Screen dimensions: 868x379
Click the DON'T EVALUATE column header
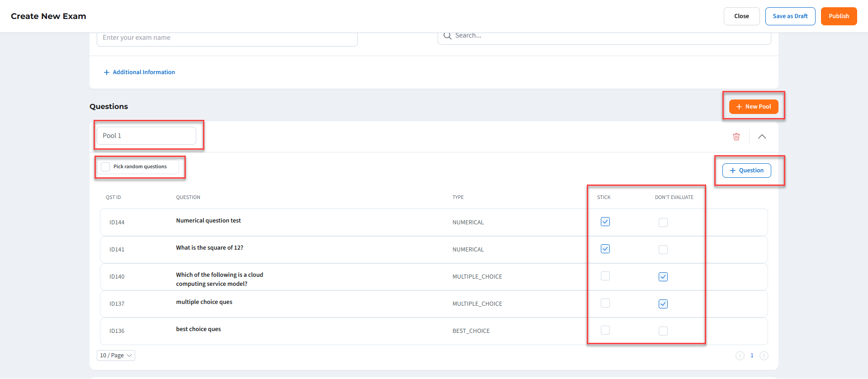tap(674, 198)
